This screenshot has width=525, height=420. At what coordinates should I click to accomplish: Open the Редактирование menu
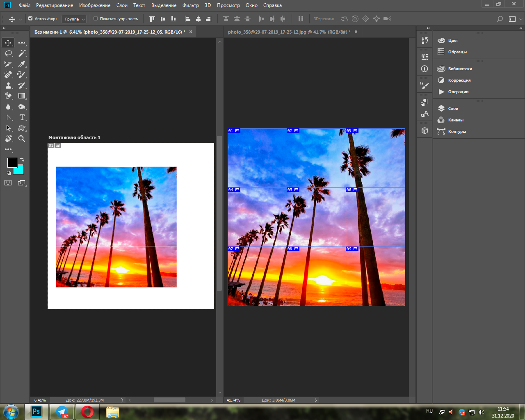tap(55, 5)
